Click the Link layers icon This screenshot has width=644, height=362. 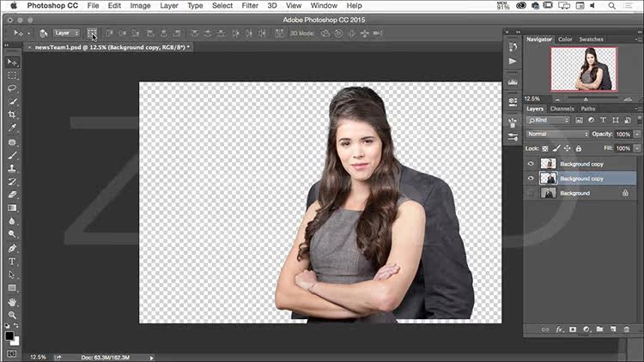[x=545, y=329]
